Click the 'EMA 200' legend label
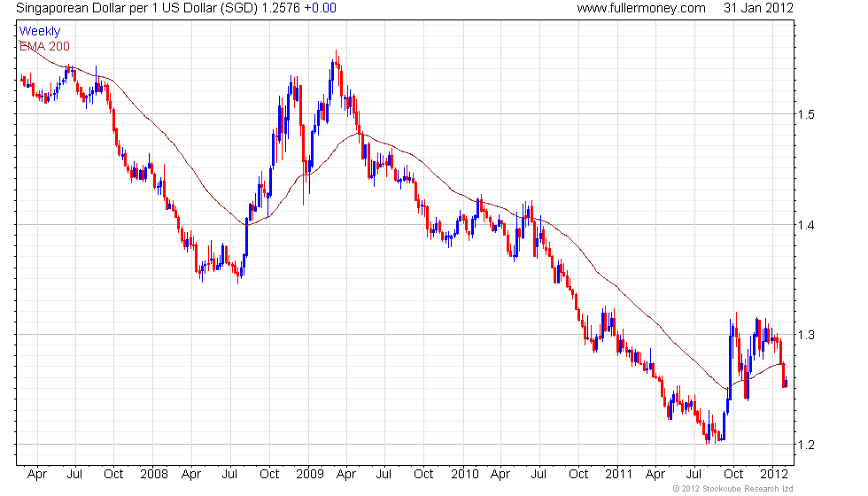 [x=45, y=46]
